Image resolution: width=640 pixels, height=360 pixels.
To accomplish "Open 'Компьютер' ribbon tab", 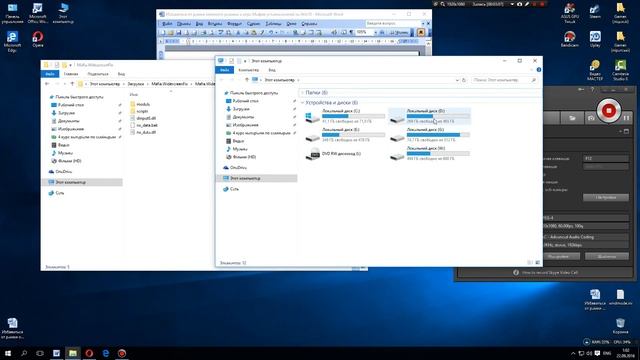I will 248,70.
